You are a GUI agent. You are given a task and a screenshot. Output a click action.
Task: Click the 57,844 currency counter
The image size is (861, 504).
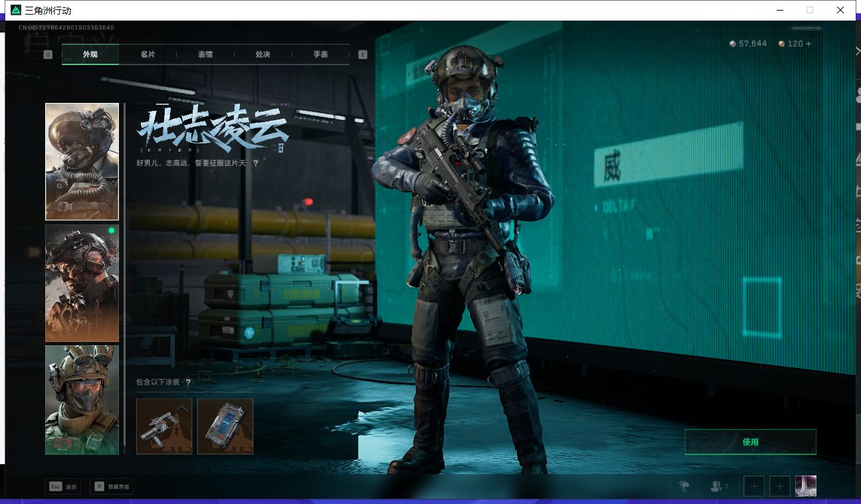(x=748, y=43)
